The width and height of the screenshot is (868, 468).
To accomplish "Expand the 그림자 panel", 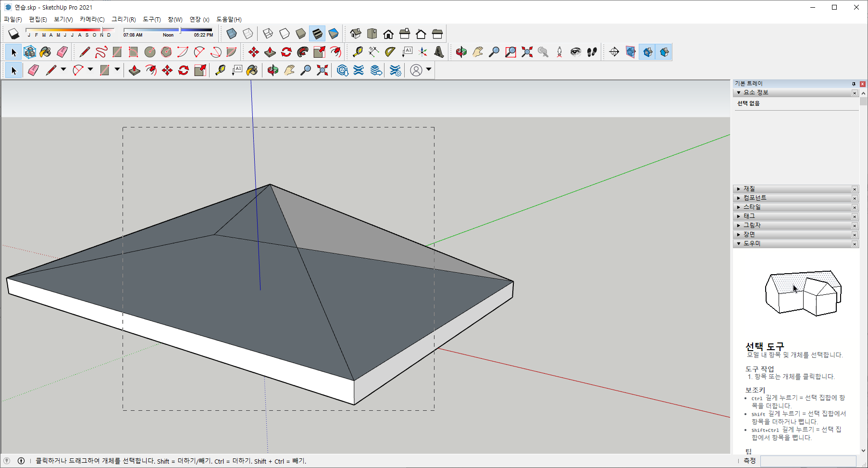I will [739, 226].
